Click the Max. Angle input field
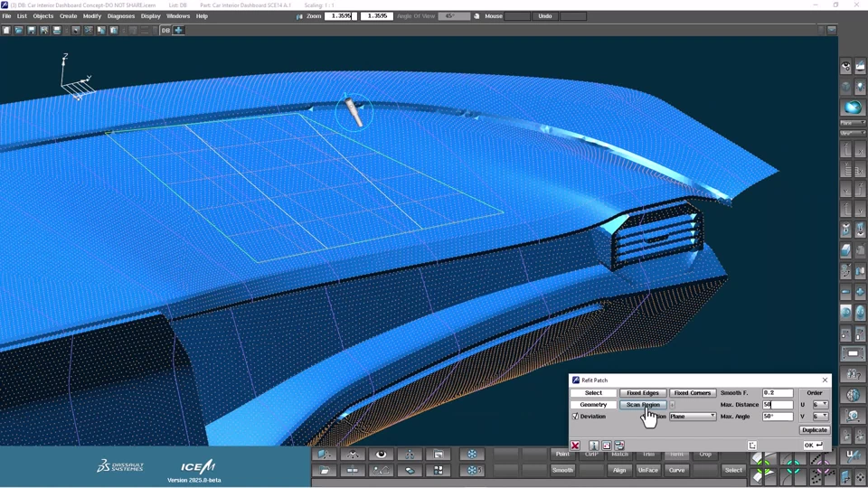The height and width of the screenshot is (488, 868). click(x=778, y=417)
